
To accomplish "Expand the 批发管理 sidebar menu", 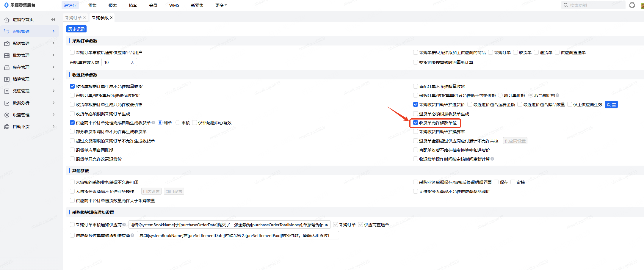I will [x=54, y=55].
